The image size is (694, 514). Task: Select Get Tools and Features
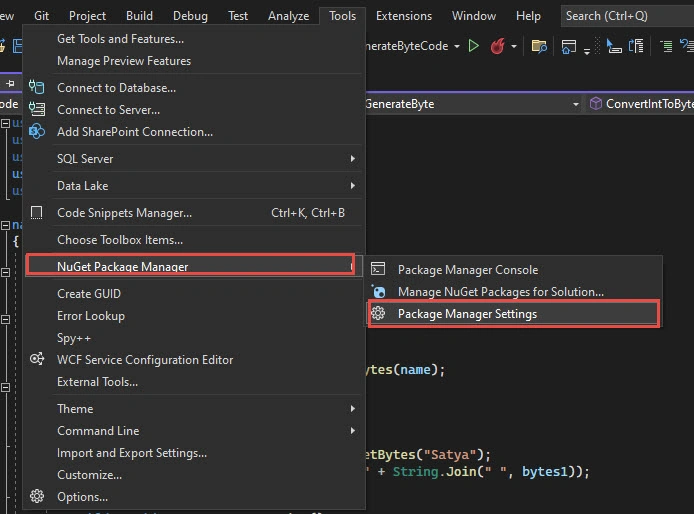[194, 39]
